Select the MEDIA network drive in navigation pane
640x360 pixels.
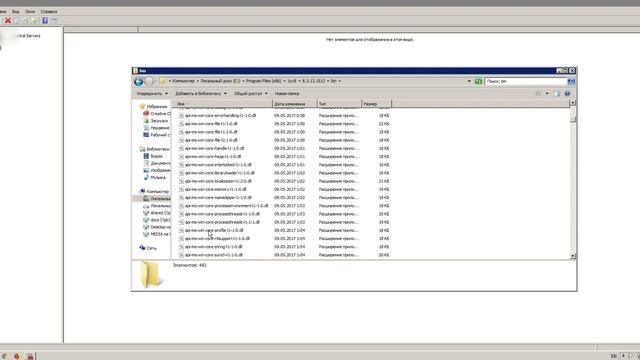point(157,234)
